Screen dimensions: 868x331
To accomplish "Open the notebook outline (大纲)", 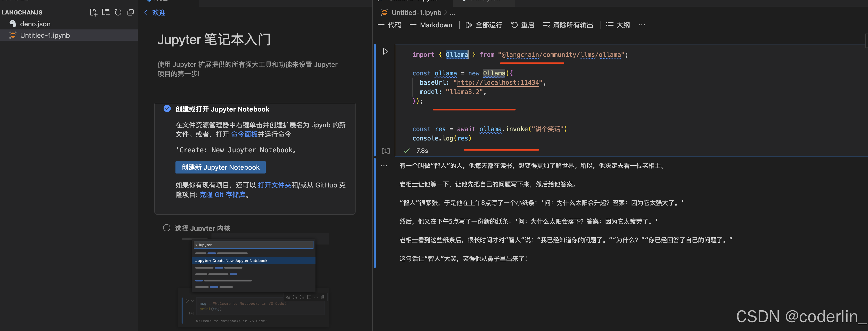I will (618, 25).
